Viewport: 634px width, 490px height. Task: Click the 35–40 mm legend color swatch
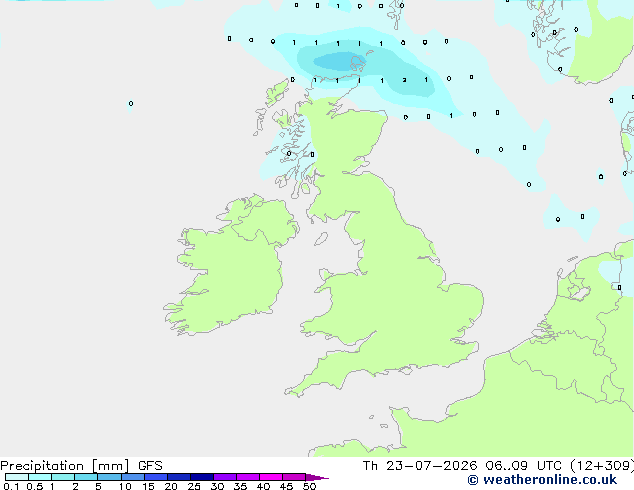pyautogui.click(x=247, y=477)
